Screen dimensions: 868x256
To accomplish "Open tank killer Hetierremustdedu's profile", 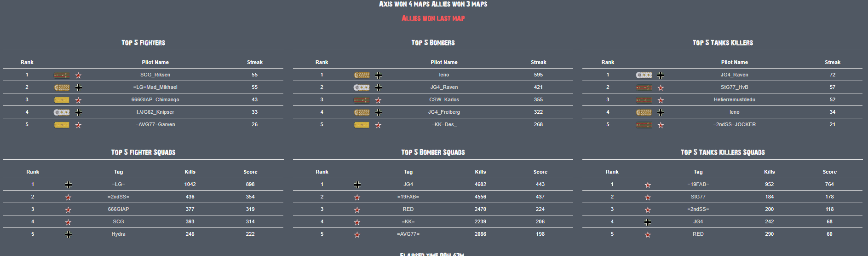I will coord(734,99).
